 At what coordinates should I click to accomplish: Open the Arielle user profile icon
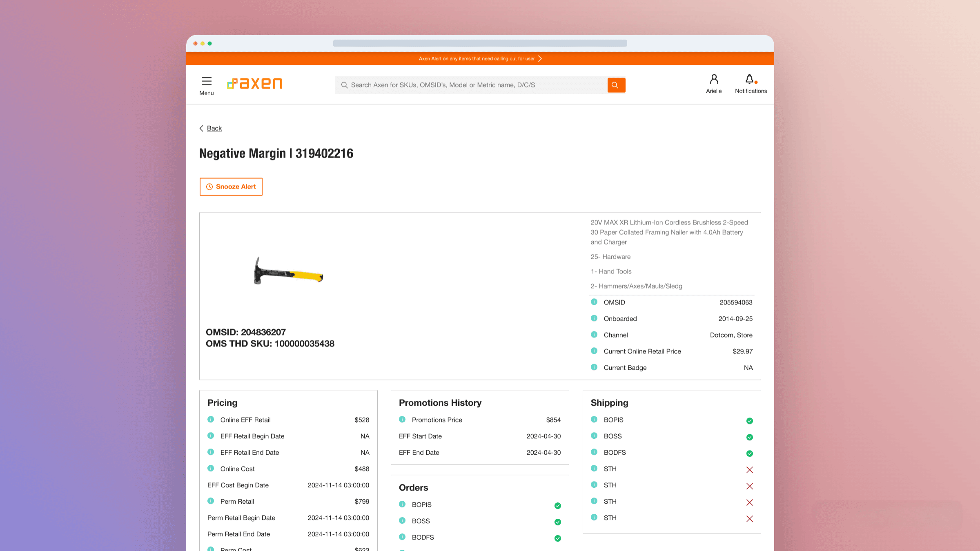[714, 79]
